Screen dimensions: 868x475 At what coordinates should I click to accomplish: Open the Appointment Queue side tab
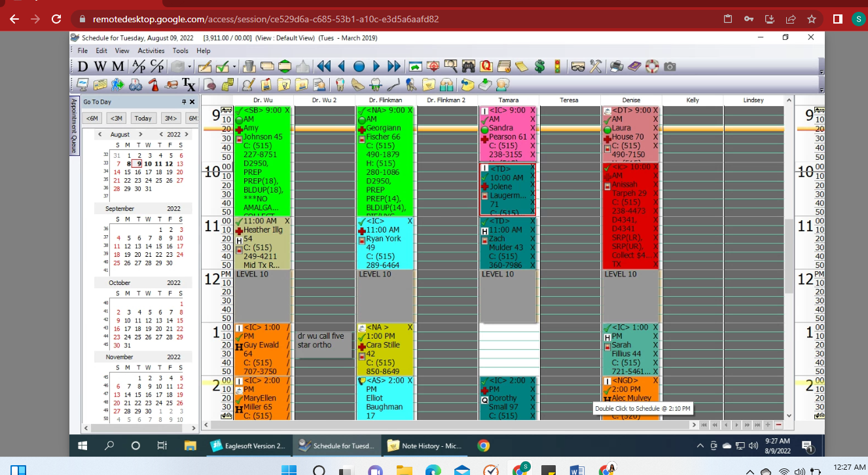click(74, 126)
